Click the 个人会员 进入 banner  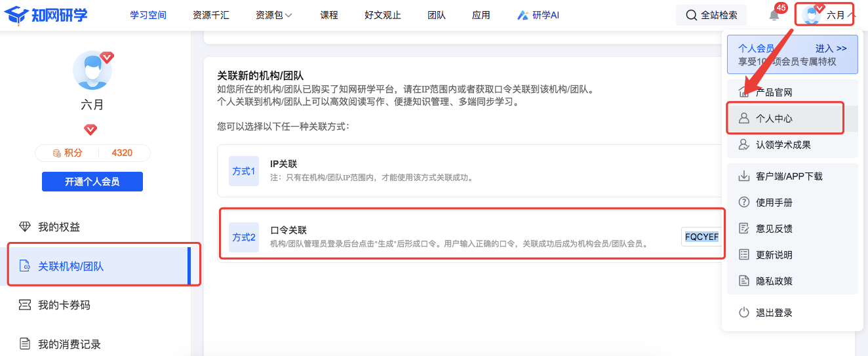click(792, 54)
